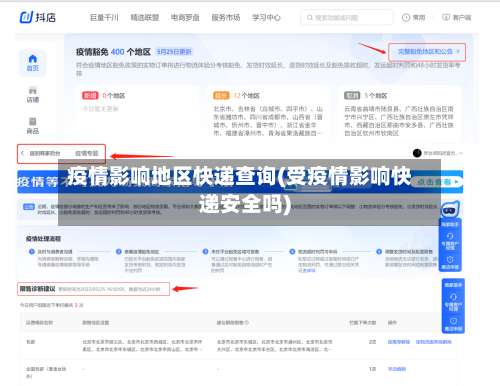Image resolution: width=500 pixels, height=386 pixels.
Task: Click the headset icon in the separate lower floating panel
Action: [x=453, y=297]
